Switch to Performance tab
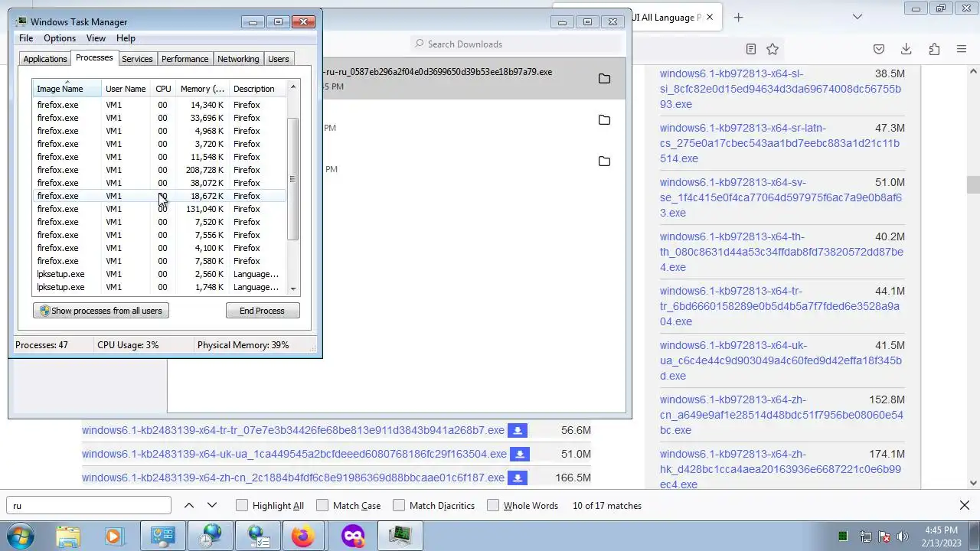980x551 pixels. (x=185, y=59)
